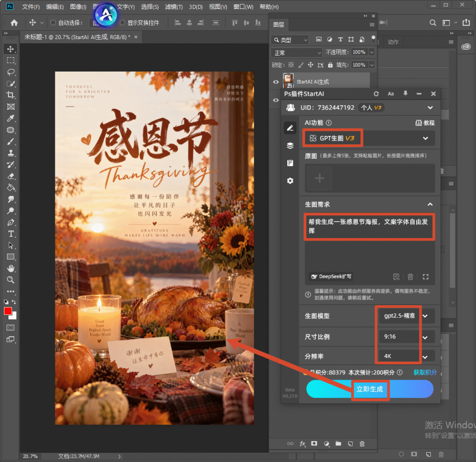
Task: Toggle type layer filter in Layers panel
Action: tap(340, 39)
